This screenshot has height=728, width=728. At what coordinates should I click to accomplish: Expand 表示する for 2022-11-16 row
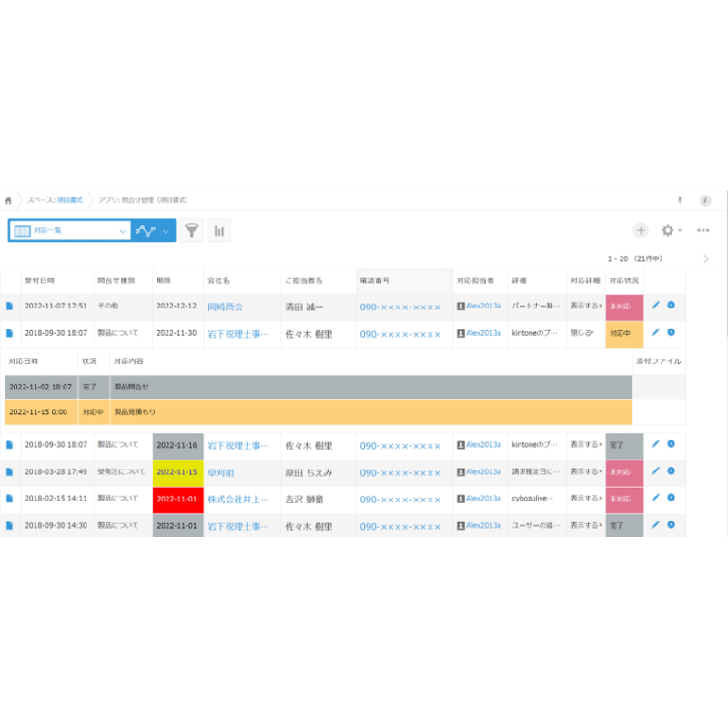[x=586, y=445]
